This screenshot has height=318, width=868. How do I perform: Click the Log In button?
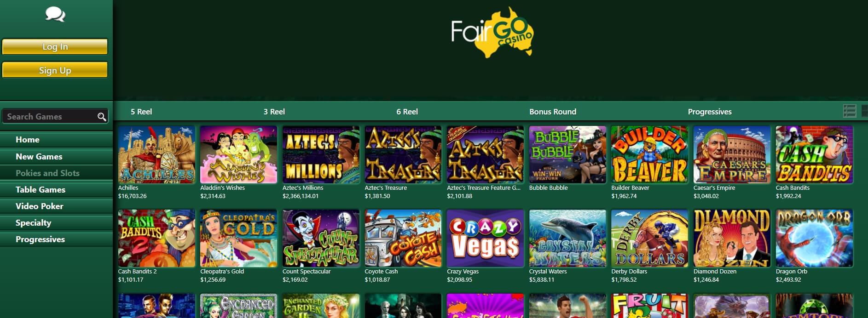55,46
